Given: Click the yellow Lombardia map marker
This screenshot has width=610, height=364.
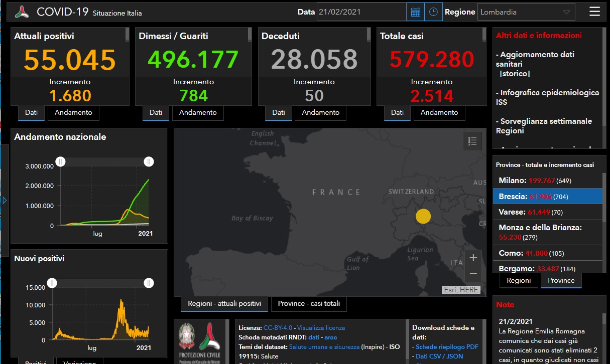Looking at the screenshot, I should [423, 216].
